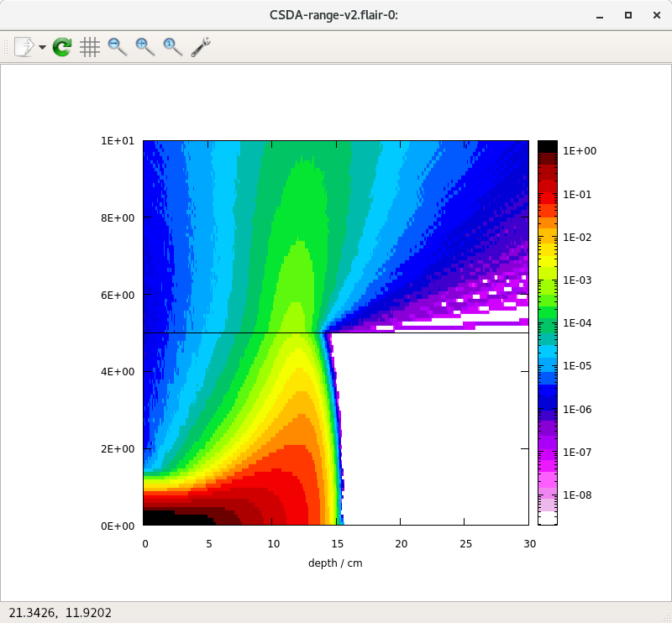This screenshot has height=623, width=672.
Task: Click the 8E+00 y-axis label
Action: pyautogui.click(x=118, y=218)
